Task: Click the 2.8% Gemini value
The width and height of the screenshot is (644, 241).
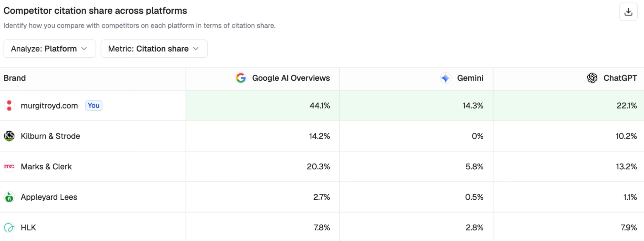Action: click(475, 228)
